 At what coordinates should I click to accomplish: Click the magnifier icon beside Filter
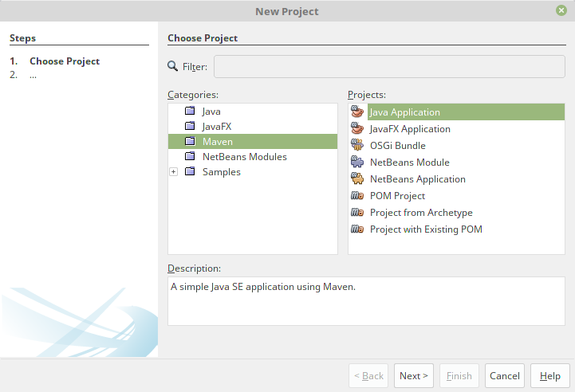tap(173, 66)
